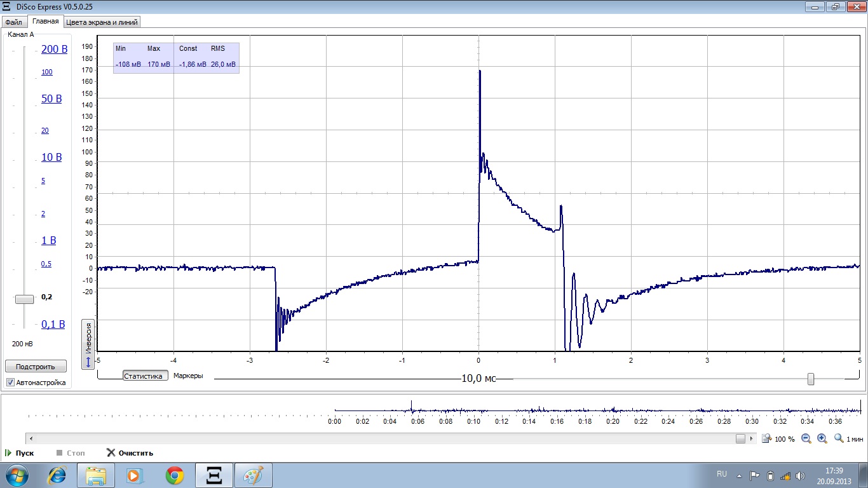Select the 100 range link
The image size is (868, 488).
tap(47, 72)
